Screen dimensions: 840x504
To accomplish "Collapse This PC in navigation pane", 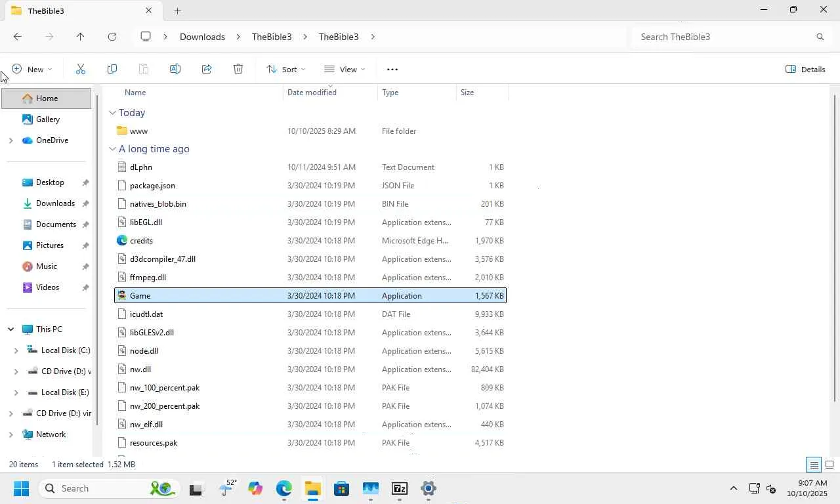I will [x=10, y=329].
